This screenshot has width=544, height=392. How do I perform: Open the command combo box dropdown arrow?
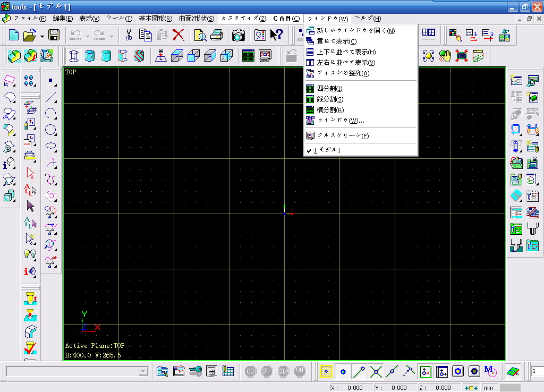tap(143, 371)
